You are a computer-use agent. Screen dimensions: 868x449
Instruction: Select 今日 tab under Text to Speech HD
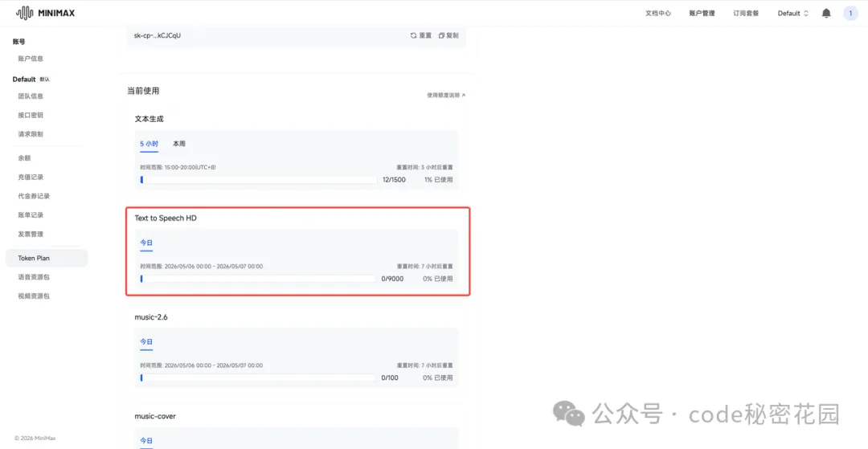pyautogui.click(x=146, y=243)
